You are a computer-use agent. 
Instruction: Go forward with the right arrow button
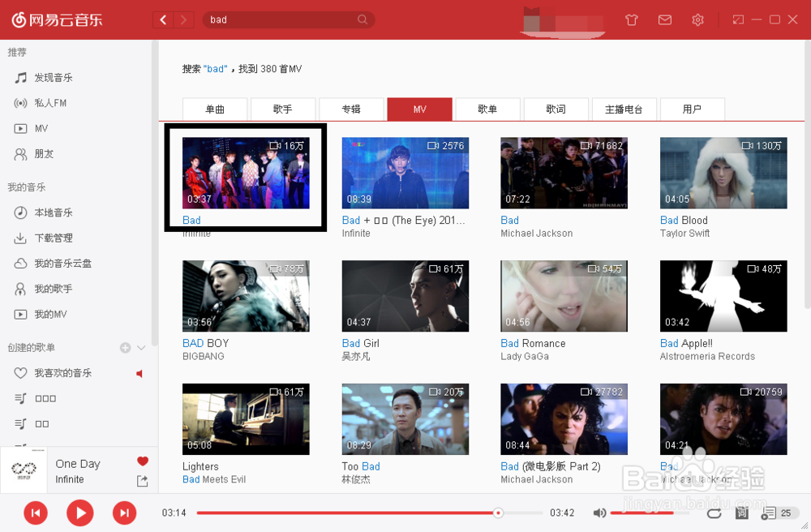pos(183,19)
